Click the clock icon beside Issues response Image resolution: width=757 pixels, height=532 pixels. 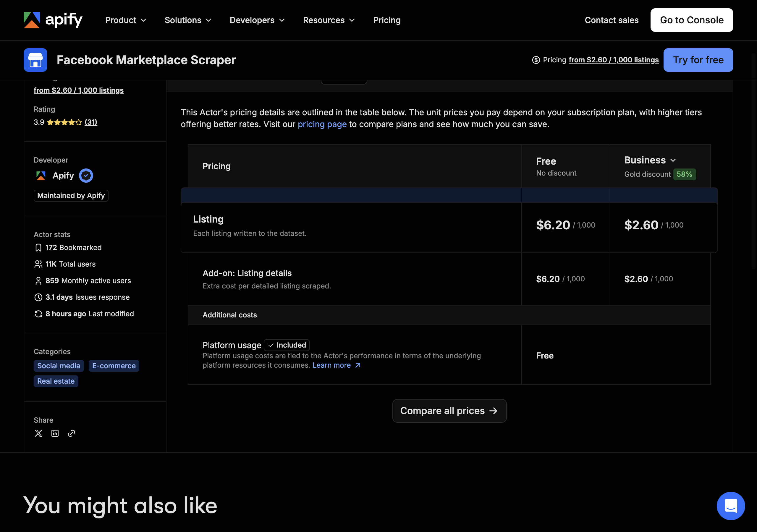pos(38,297)
